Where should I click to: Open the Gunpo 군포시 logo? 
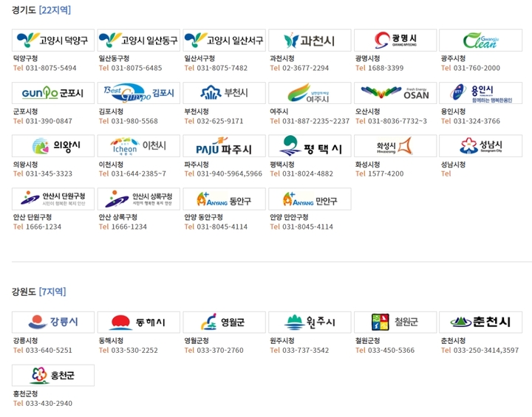[53, 93]
